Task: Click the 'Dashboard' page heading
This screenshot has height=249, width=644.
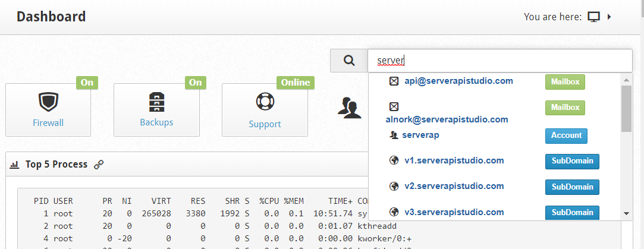Action: 51,17
